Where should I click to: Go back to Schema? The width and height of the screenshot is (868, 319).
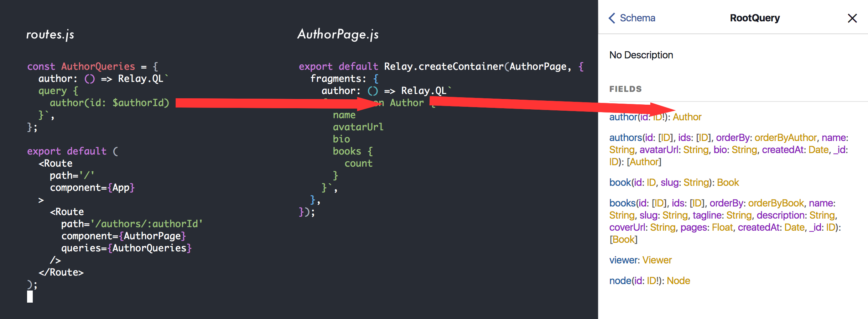point(632,18)
